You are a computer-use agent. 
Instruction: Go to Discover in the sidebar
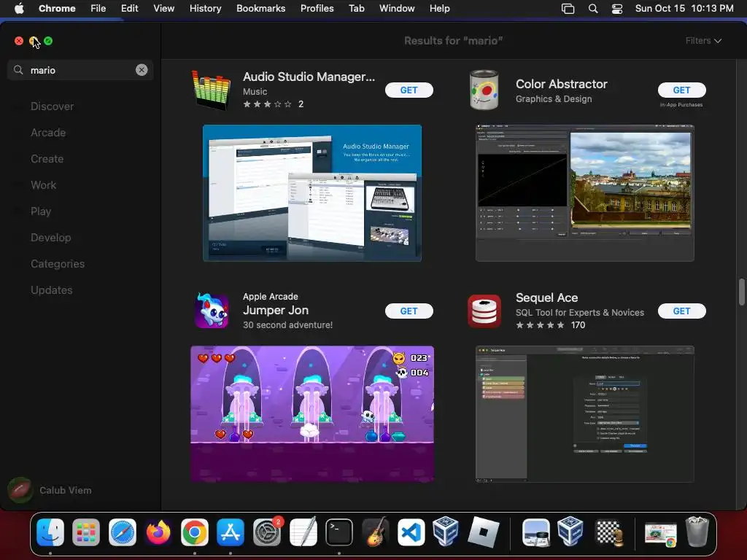click(x=53, y=106)
